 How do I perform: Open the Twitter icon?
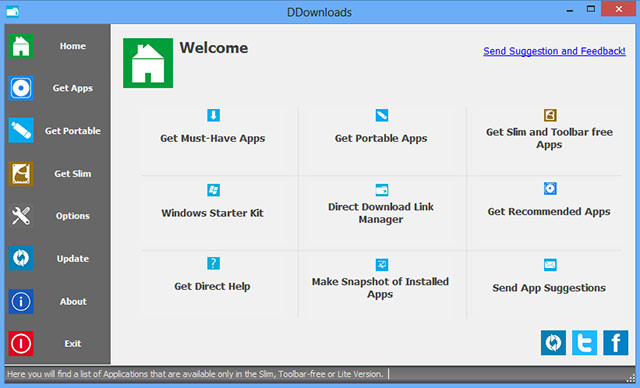point(584,343)
